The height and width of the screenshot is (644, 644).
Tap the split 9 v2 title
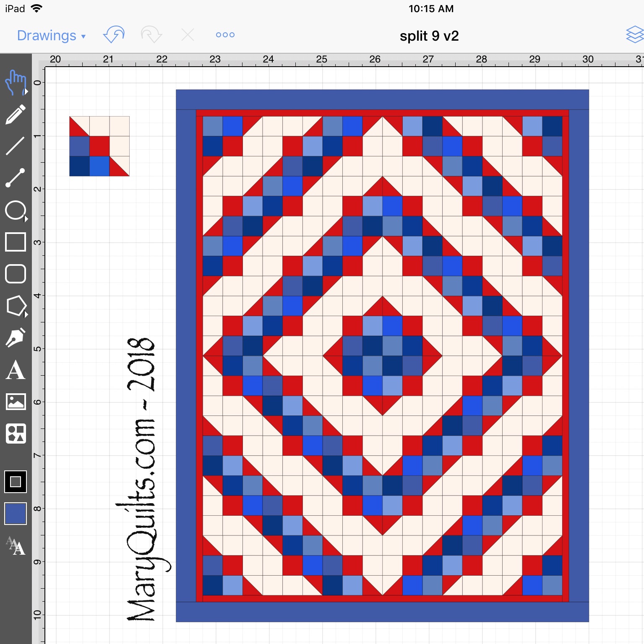click(x=429, y=36)
